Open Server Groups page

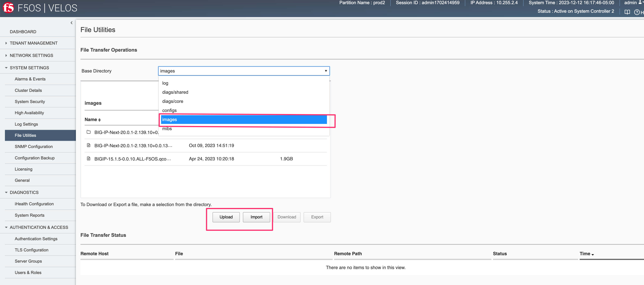(x=28, y=261)
